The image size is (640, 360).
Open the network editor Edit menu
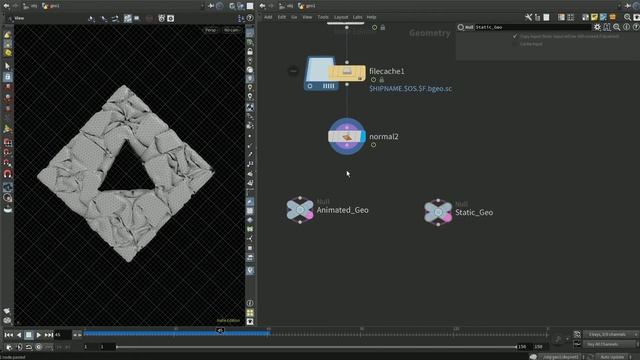(x=282, y=17)
